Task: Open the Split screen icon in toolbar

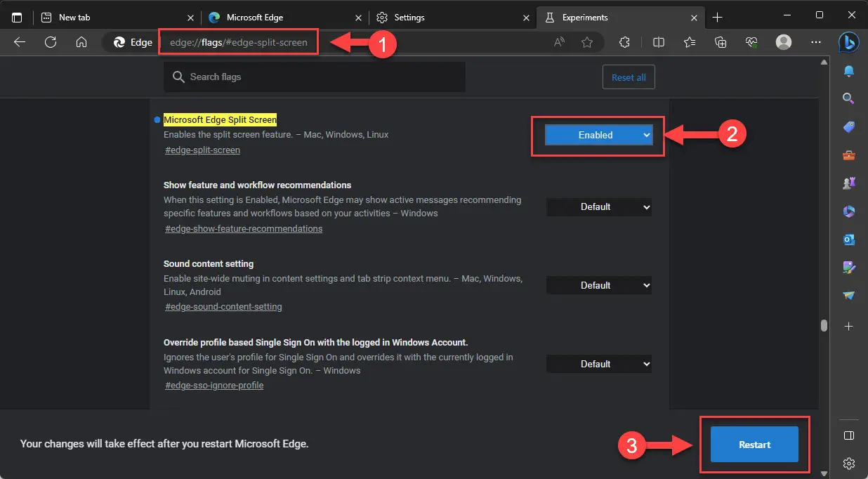Action: [x=658, y=42]
